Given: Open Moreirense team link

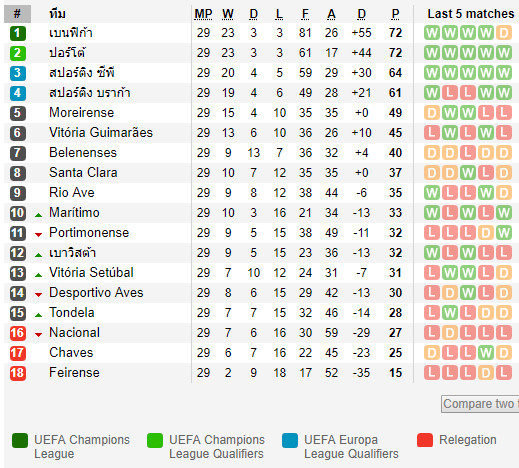Looking at the screenshot, I should 82,113.
